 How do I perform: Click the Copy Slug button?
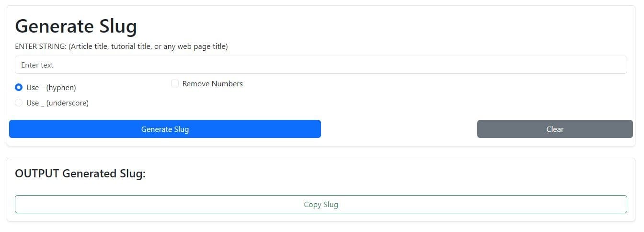click(321, 204)
